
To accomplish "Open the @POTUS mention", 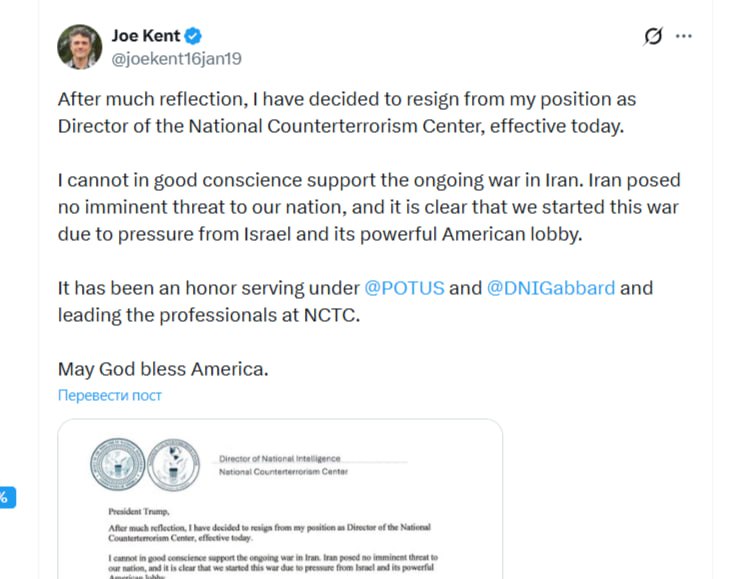I will 404,289.
